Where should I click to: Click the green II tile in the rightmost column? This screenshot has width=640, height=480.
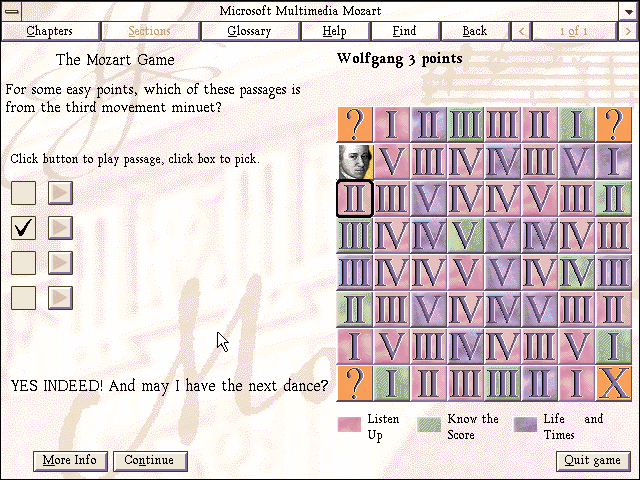coord(613,198)
